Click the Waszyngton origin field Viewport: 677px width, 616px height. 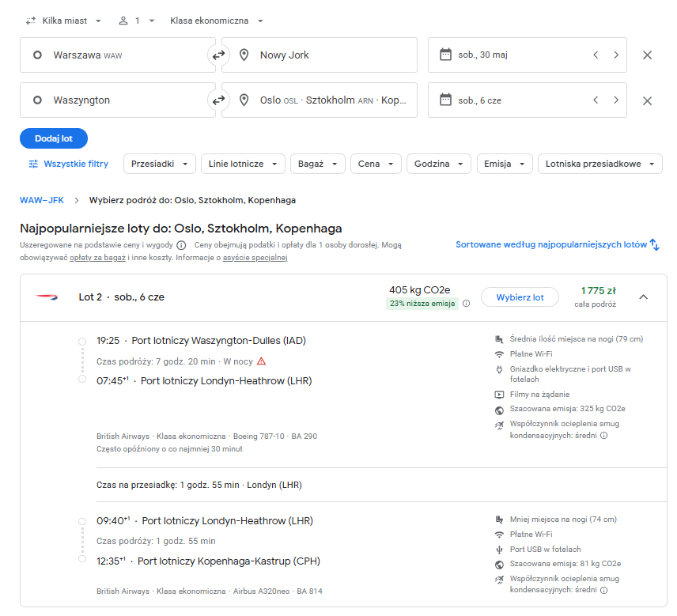pyautogui.click(x=117, y=100)
